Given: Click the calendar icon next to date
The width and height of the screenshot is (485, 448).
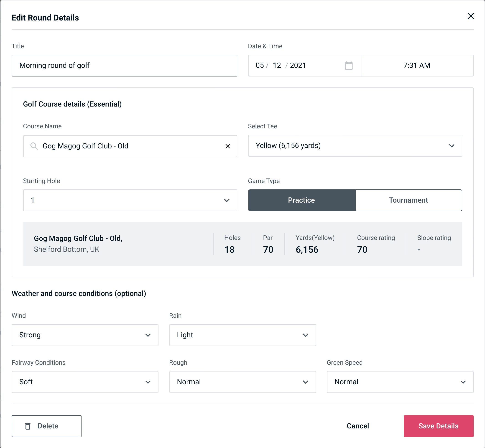Looking at the screenshot, I should click(348, 66).
